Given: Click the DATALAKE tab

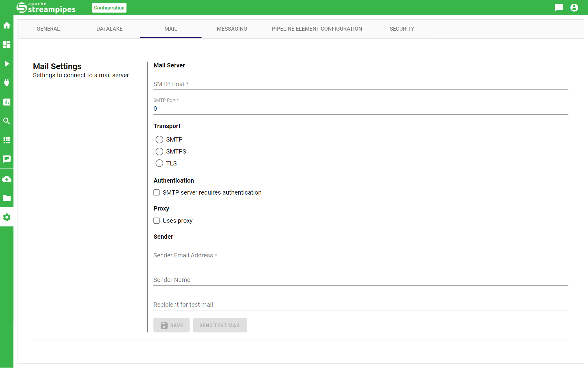Looking at the screenshot, I should tap(109, 29).
